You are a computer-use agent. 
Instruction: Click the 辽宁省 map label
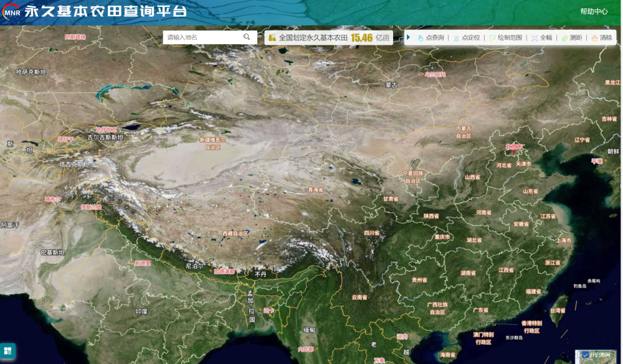[582, 140]
